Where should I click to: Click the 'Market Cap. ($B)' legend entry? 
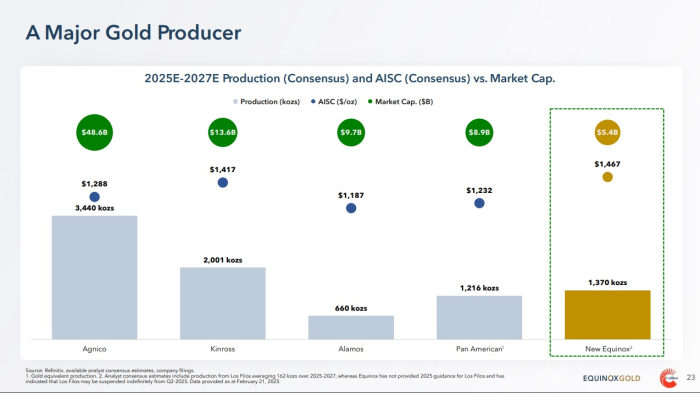coord(400,102)
